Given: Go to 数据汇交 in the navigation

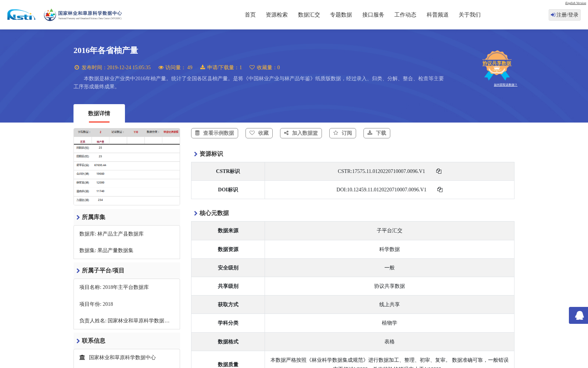Looking at the screenshot, I should click(x=309, y=15).
